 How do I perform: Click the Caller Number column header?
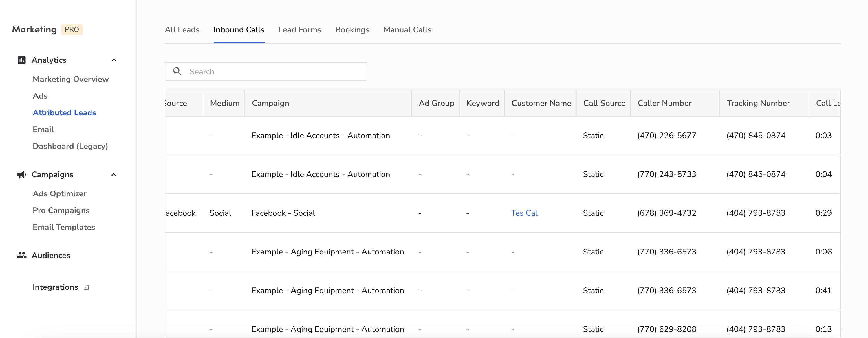(664, 103)
